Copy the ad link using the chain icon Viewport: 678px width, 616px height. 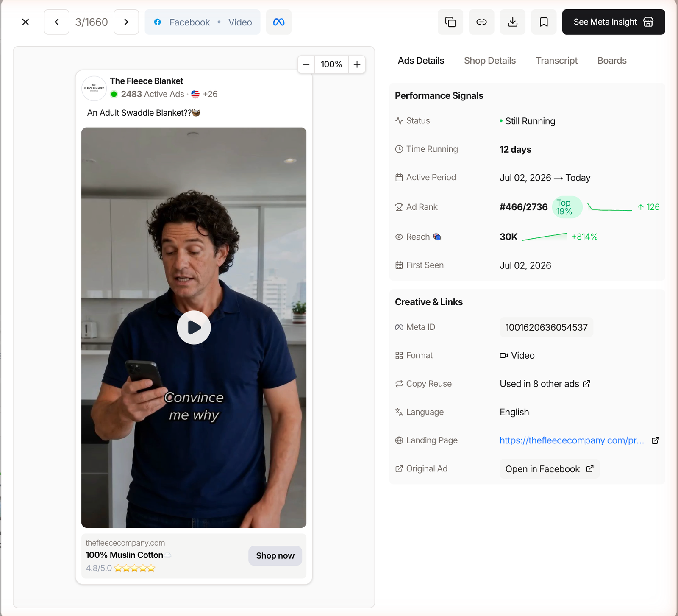481,22
